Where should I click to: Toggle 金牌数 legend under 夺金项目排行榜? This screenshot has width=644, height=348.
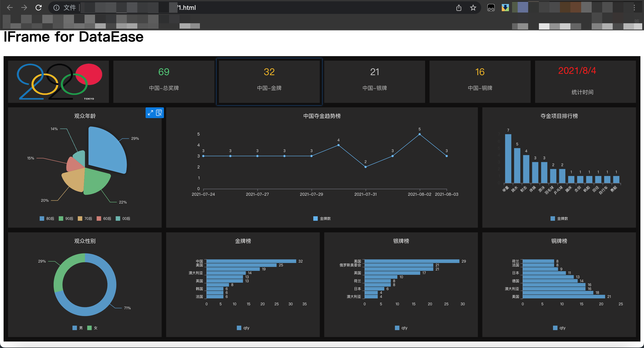pyautogui.click(x=559, y=219)
